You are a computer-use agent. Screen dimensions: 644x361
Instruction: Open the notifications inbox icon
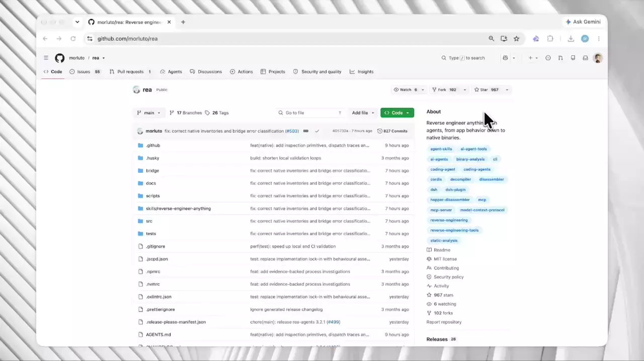click(x=585, y=58)
